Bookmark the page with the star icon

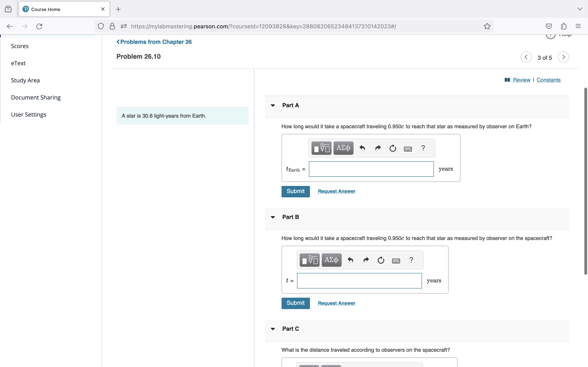487,26
